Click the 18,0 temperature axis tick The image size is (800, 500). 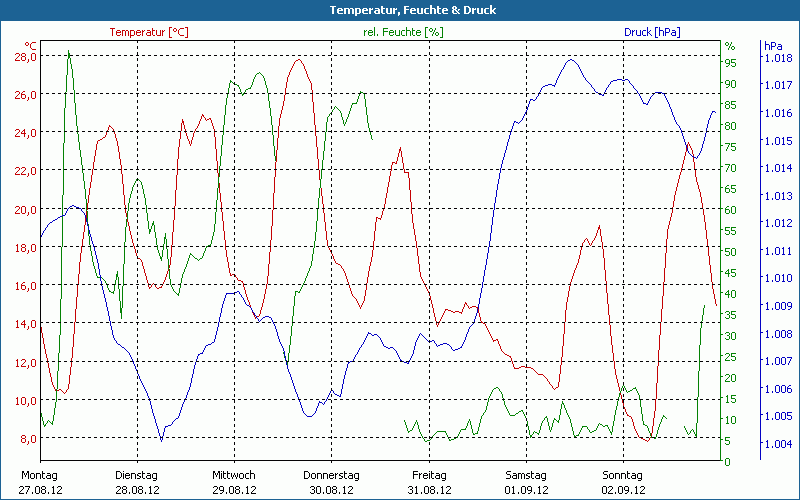click(24, 247)
